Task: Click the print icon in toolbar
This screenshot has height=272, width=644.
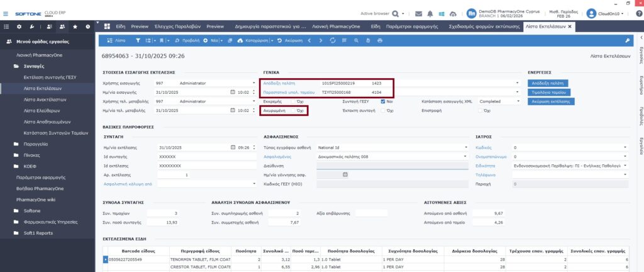Action: point(380,40)
